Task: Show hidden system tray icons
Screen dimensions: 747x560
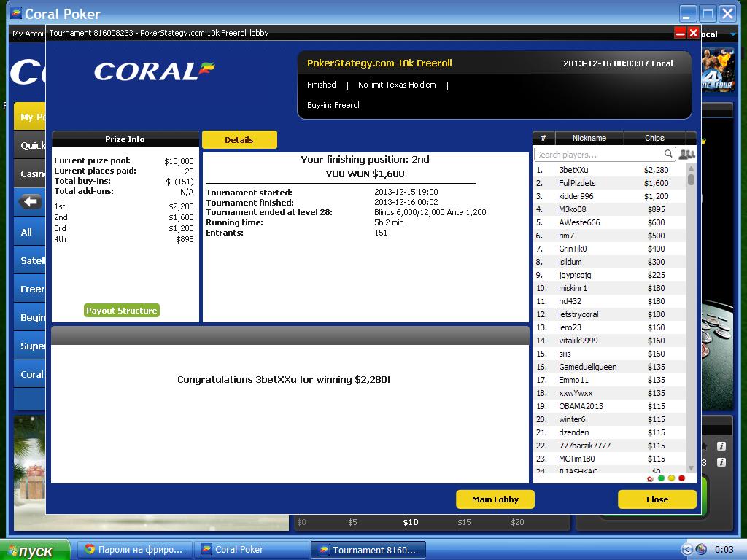Action: click(x=686, y=550)
